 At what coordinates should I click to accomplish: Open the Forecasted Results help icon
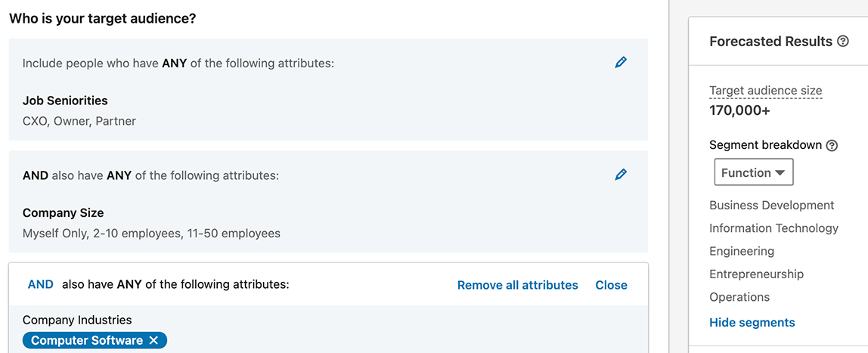pyautogui.click(x=842, y=42)
